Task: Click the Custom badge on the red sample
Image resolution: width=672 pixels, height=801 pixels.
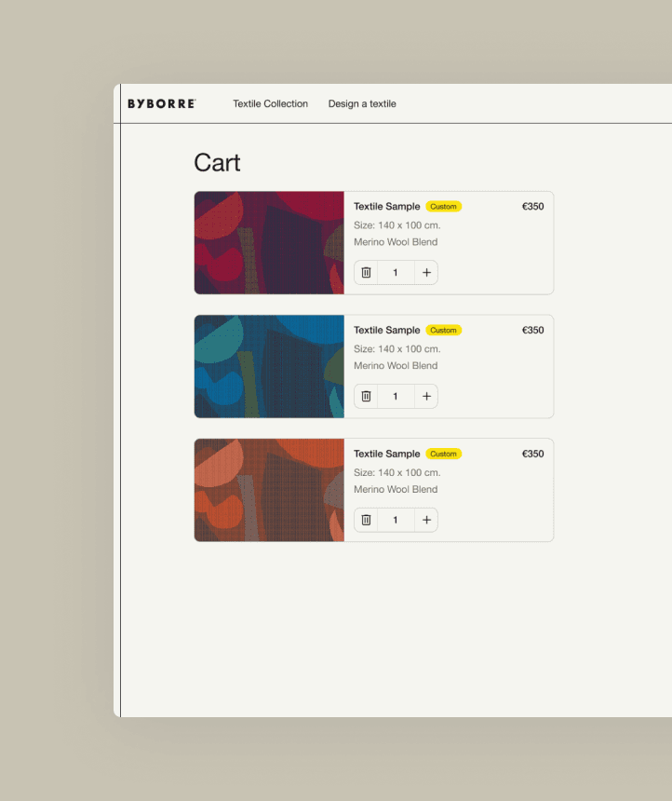Action: tap(443, 207)
